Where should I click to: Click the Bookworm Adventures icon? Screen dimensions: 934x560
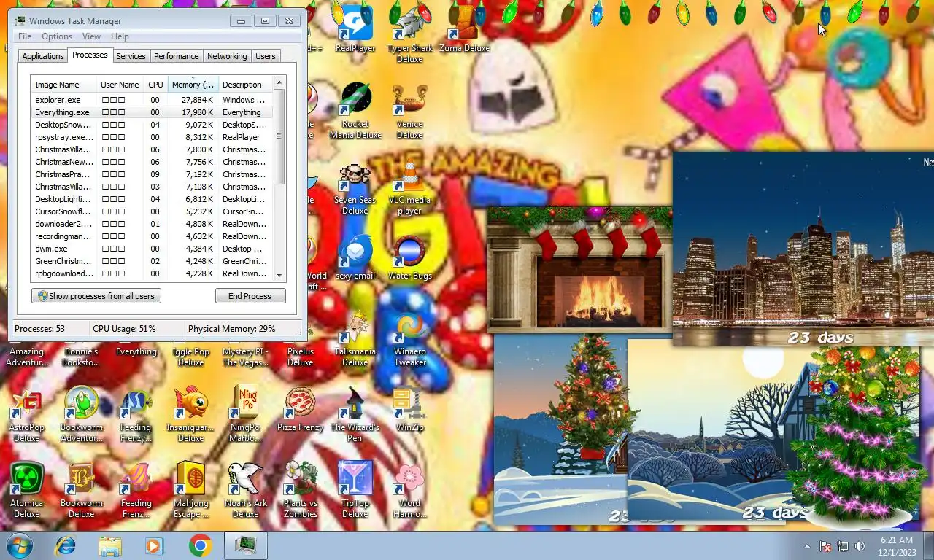(x=81, y=413)
